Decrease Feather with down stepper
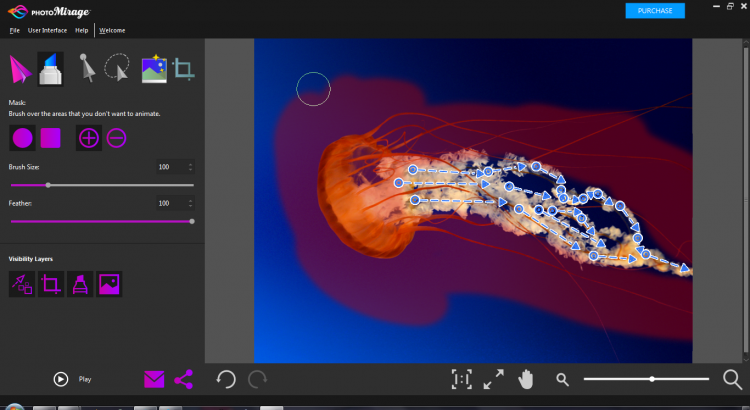 click(191, 206)
